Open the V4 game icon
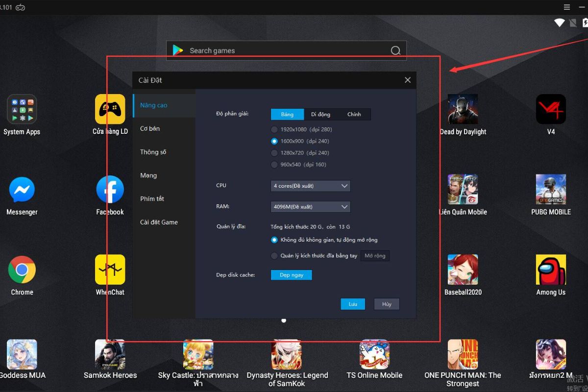 point(551,109)
